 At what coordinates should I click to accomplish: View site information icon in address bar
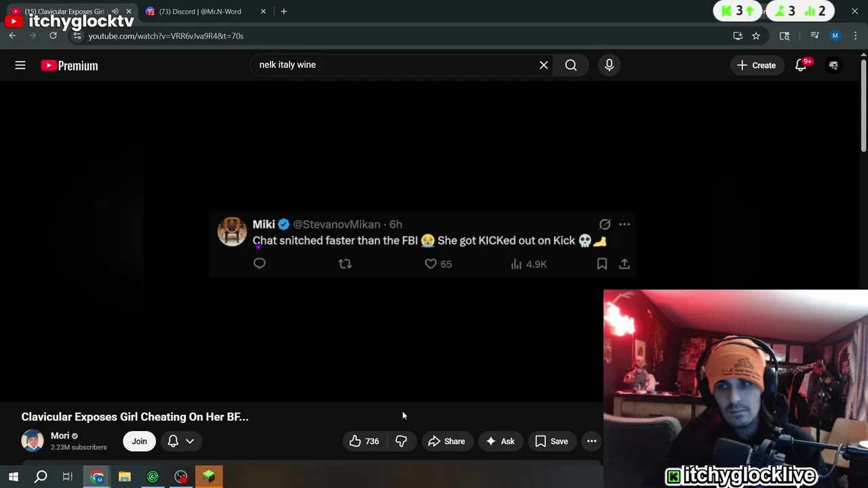tap(77, 36)
